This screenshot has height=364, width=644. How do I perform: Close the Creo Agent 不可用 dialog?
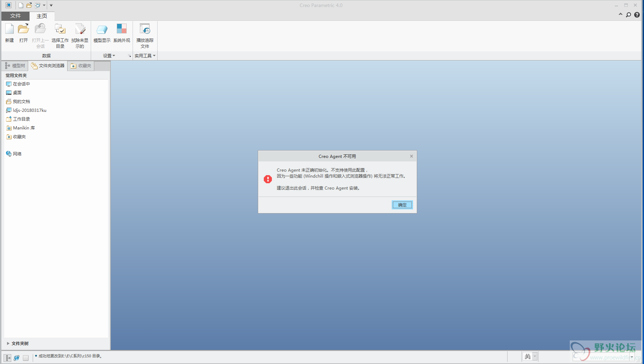coord(411,156)
